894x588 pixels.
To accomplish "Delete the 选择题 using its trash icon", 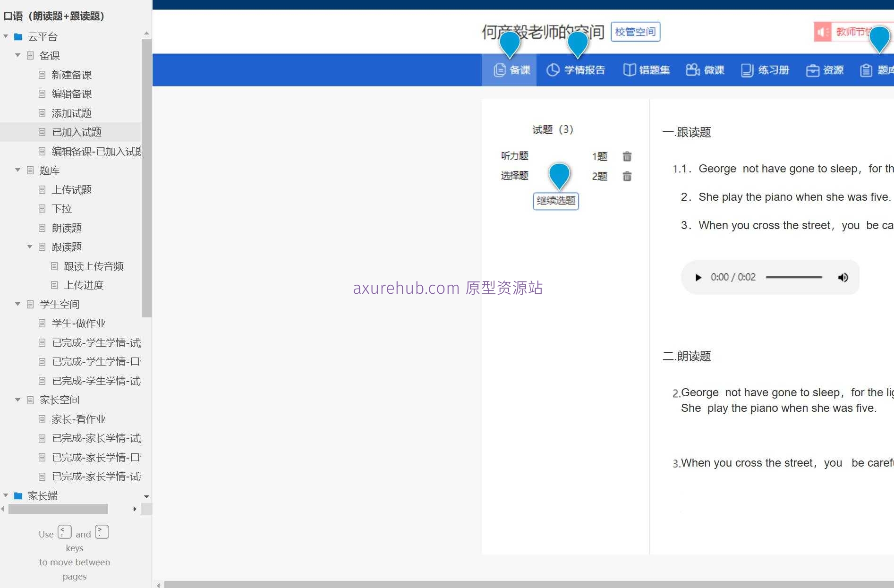I will [x=627, y=176].
